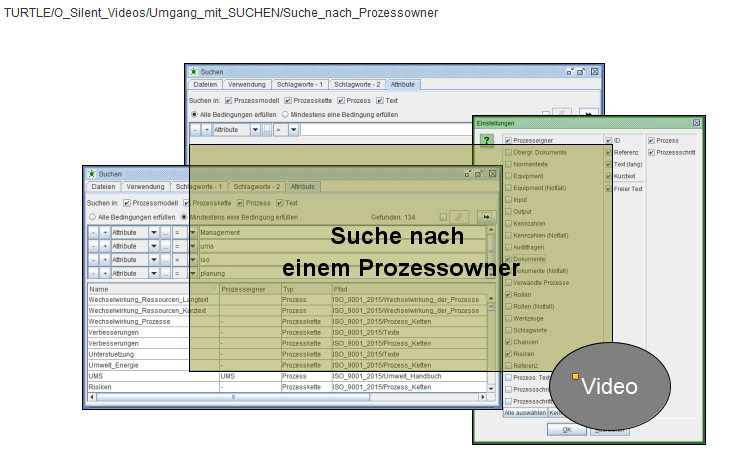The height and width of the screenshot is (469, 732).
Task: Click the eraser clear button in front Suchen window
Action: [x=459, y=217]
